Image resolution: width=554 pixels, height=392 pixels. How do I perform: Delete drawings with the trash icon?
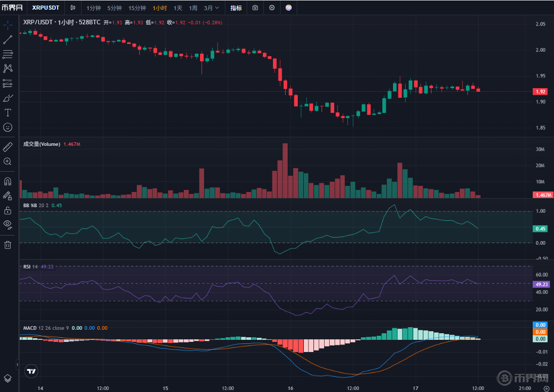coord(8,245)
